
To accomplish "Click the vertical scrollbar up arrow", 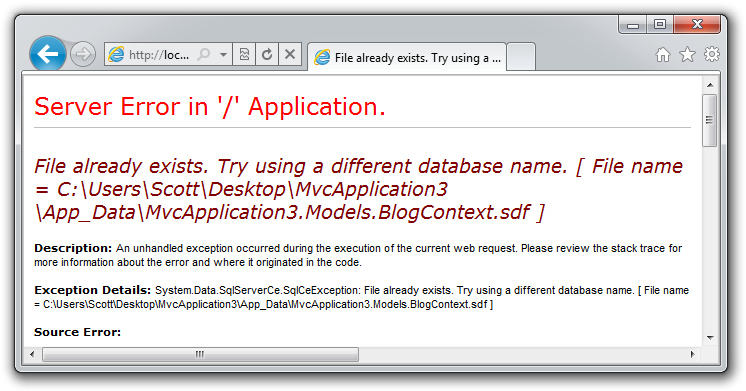I will [x=710, y=85].
